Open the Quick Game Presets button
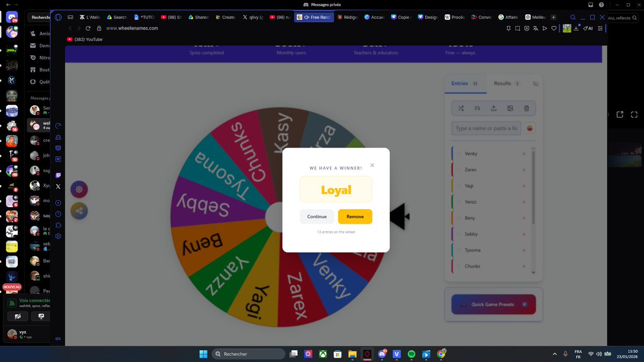Image resolution: width=644 pixels, height=362 pixels. pos(494,304)
